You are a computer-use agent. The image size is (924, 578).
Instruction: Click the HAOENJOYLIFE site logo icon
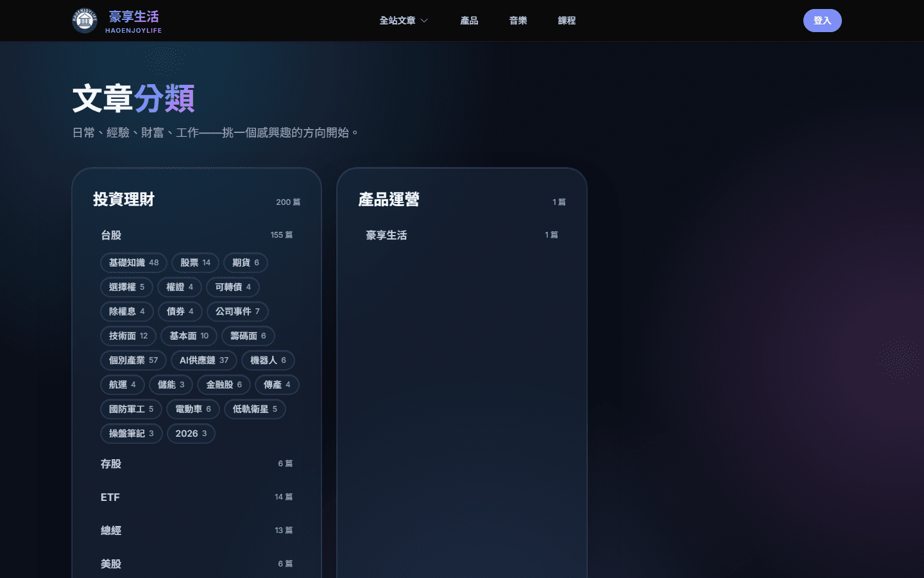(85, 21)
